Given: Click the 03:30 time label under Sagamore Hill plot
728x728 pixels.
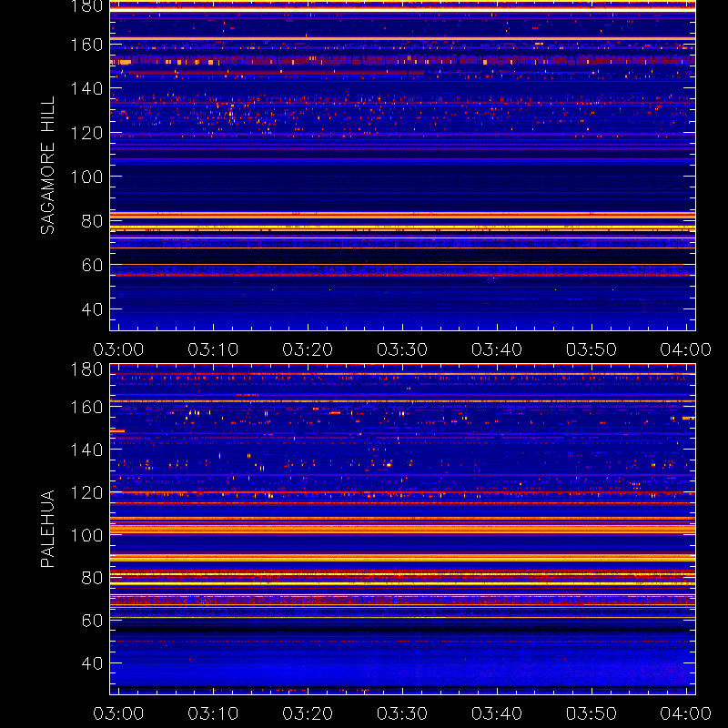Looking at the screenshot, I should click(402, 349).
